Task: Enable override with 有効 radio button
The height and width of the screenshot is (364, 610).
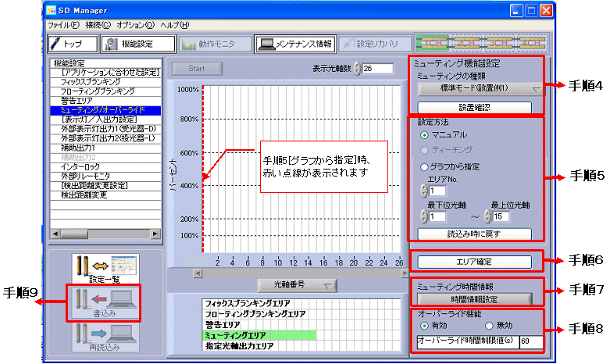Action: click(424, 326)
